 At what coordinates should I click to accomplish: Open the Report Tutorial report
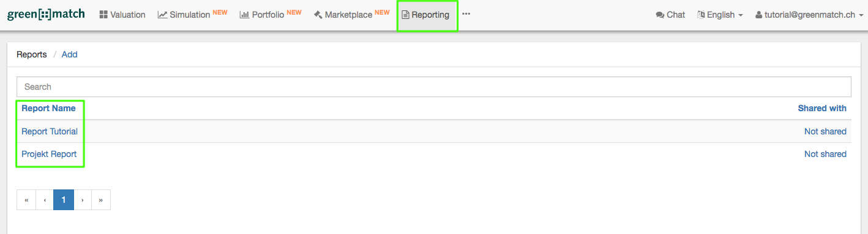click(x=50, y=131)
